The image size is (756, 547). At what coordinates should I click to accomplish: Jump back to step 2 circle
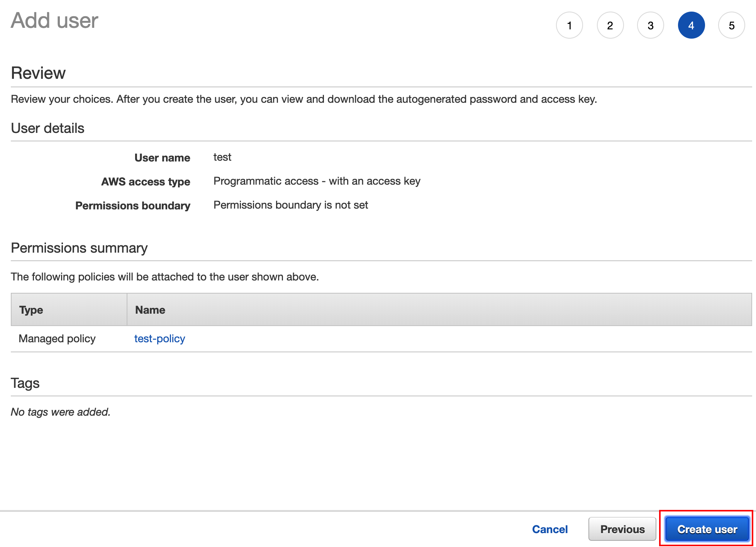[x=610, y=25]
